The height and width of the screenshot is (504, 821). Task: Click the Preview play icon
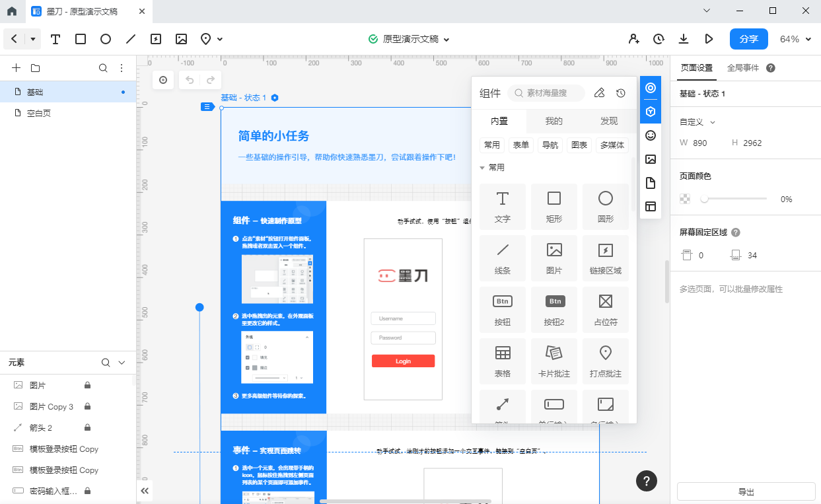point(709,39)
